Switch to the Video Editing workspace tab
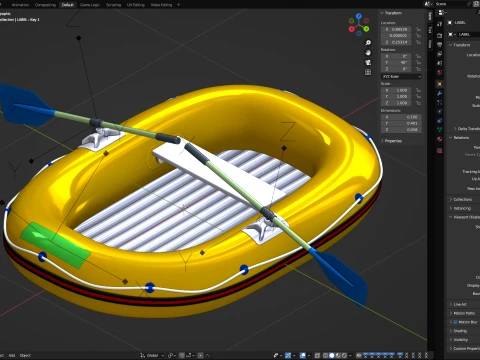 [161, 5]
